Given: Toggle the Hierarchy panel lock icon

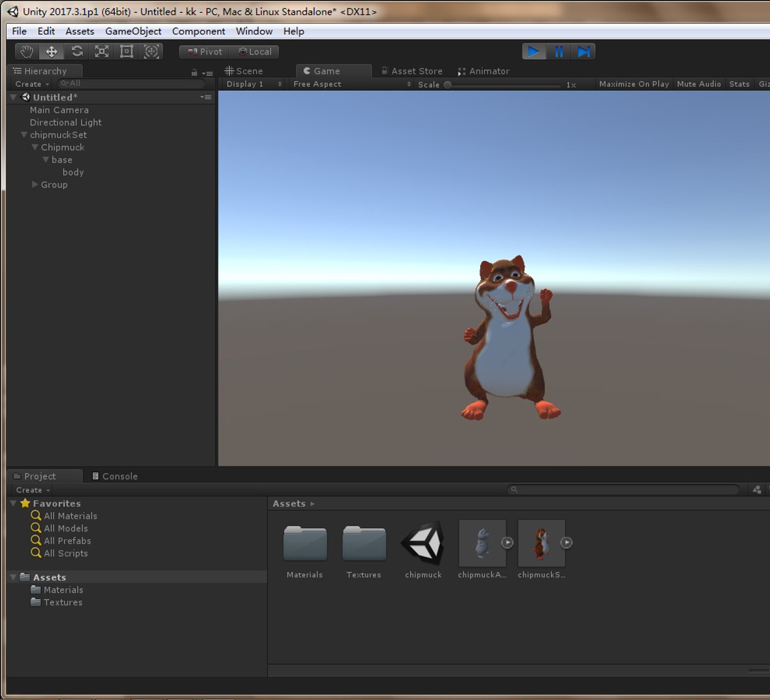Looking at the screenshot, I should click(194, 73).
